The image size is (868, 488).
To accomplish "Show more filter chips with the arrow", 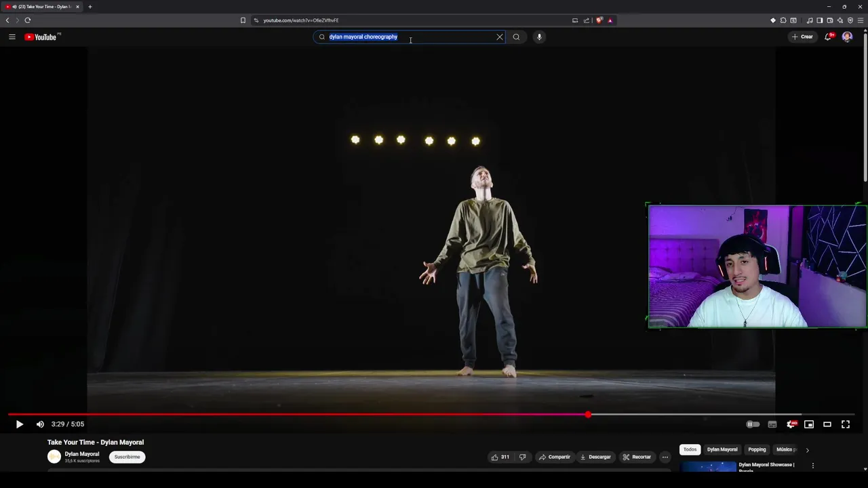I will pos(807,450).
